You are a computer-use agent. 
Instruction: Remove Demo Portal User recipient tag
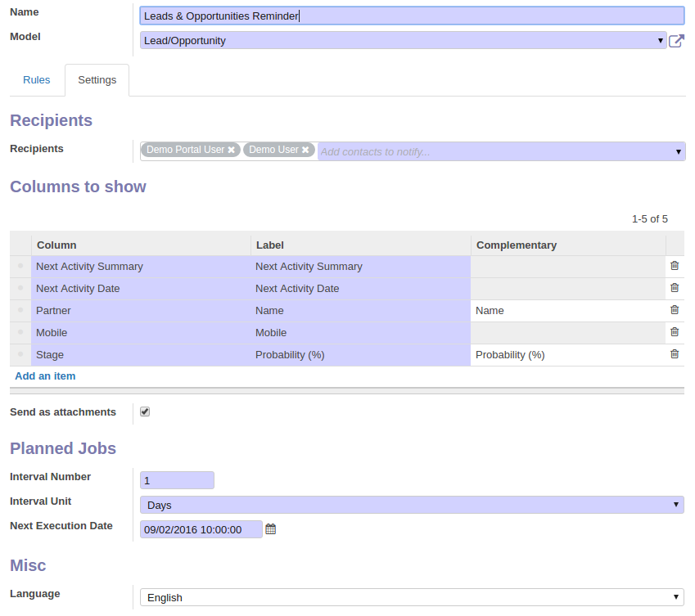click(x=232, y=151)
